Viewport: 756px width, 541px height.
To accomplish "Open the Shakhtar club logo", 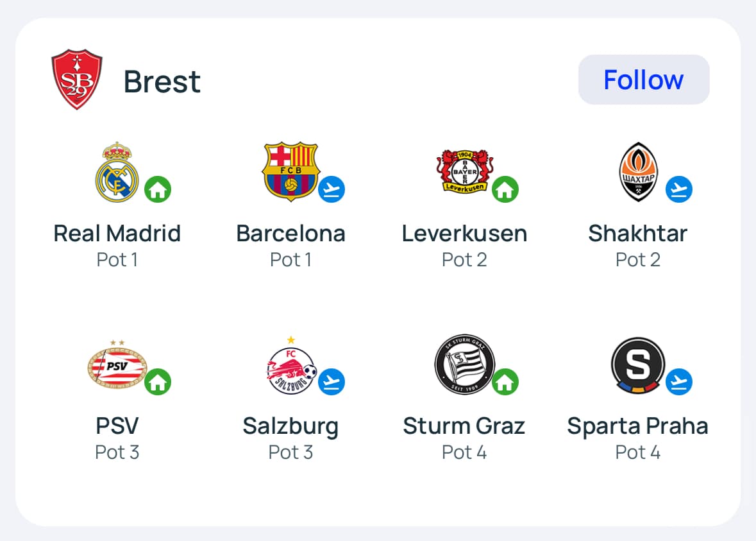I will [x=638, y=171].
